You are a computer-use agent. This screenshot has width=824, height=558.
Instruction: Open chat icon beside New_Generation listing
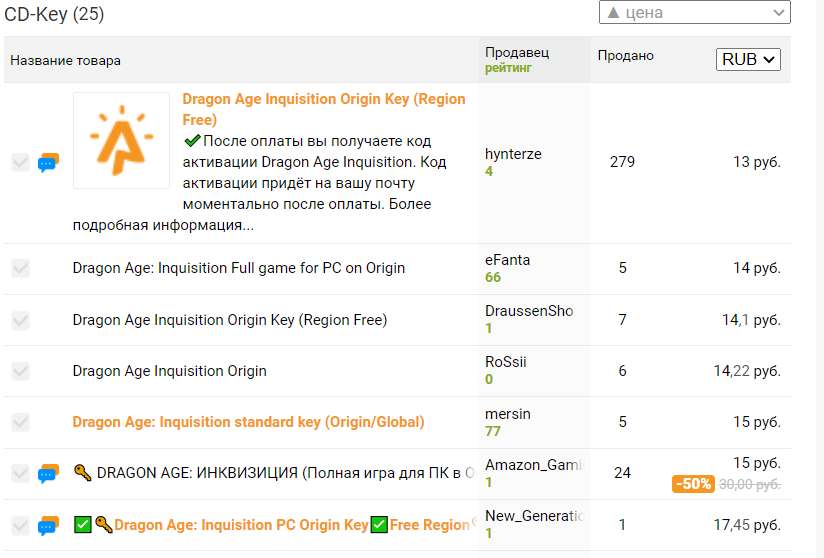(x=48, y=525)
